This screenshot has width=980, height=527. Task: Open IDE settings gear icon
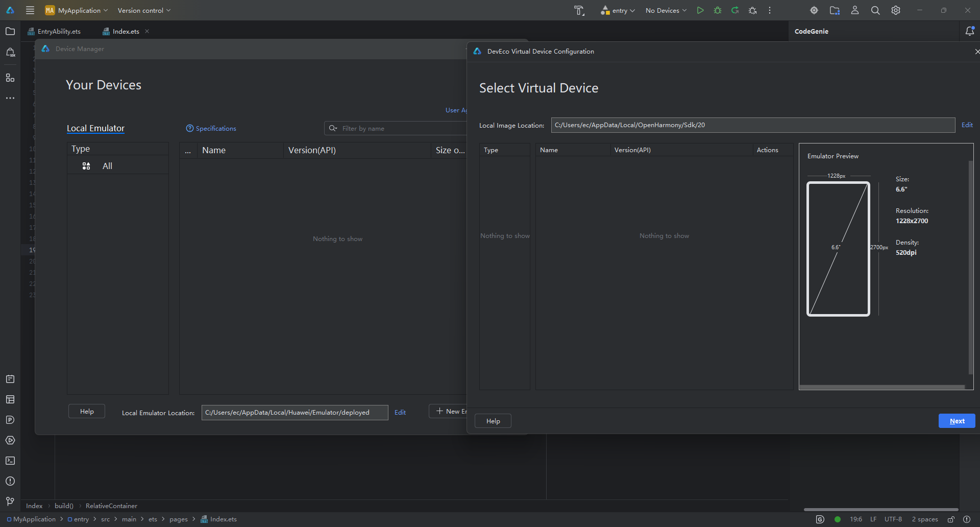point(896,10)
